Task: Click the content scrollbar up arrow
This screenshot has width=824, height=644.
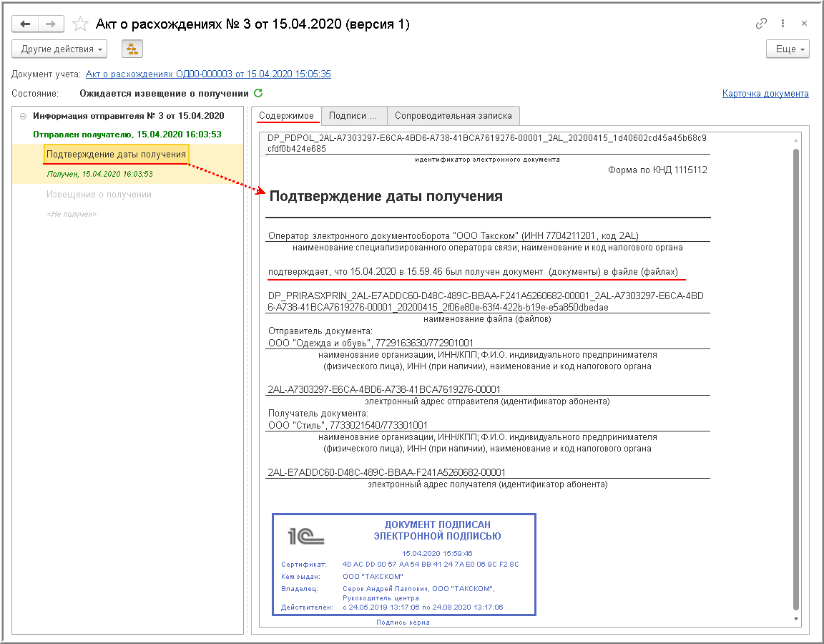Action: 796,140
